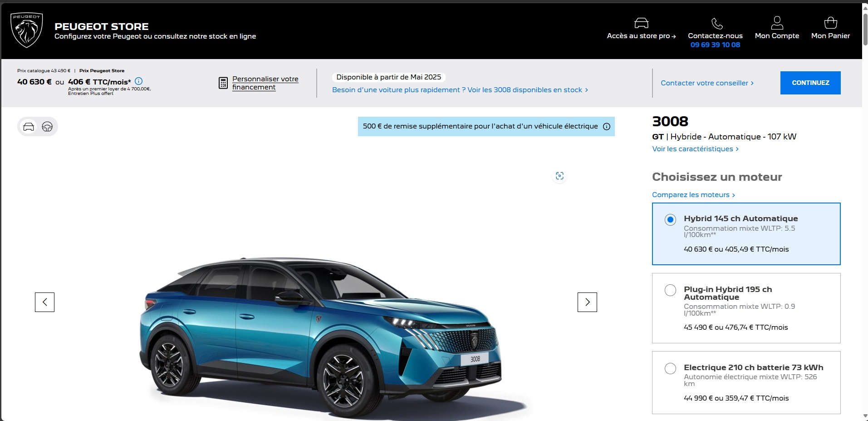Select Plug-in Hybrid 195 ch radio
This screenshot has width=868, height=421.
click(670, 290)
